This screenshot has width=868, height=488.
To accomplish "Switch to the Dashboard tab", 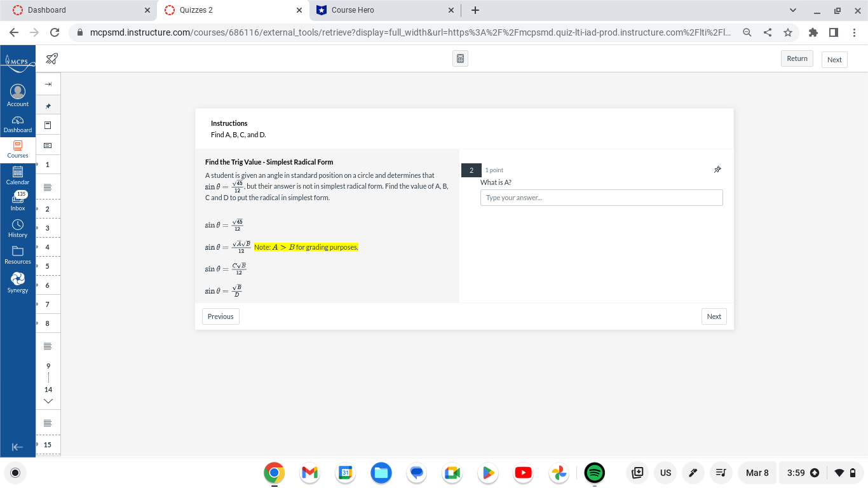I will (76, 10).
